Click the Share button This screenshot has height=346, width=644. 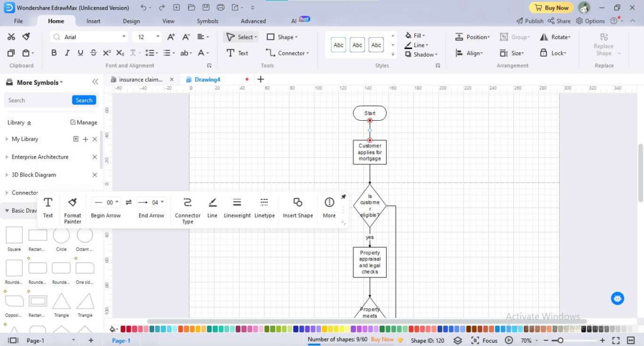pos(559,21)
